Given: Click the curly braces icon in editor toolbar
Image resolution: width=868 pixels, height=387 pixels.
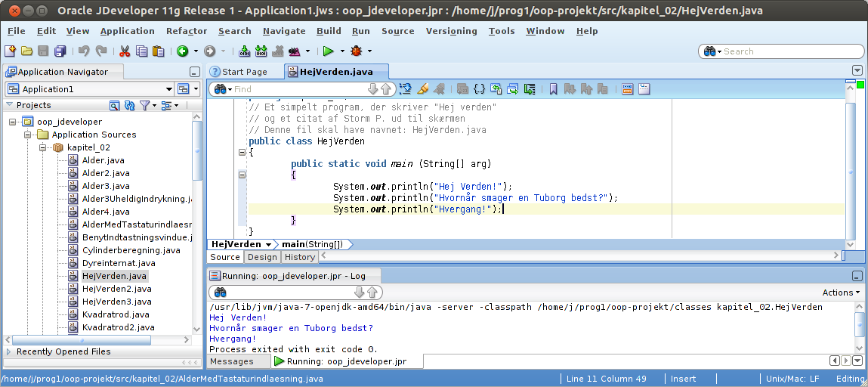Looking at the screenshot, I should pos(479,89).
